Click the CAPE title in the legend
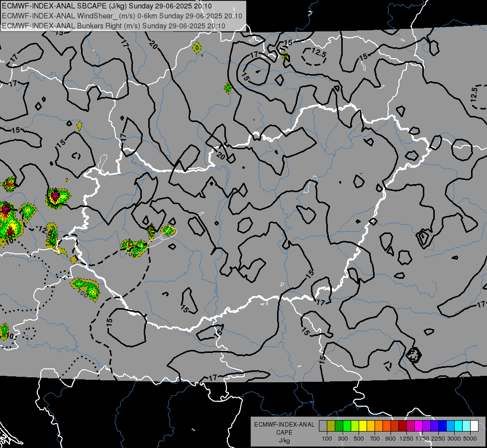Image resolution: width=487 pixels, height=448 pixels. [x=284, y=432]
